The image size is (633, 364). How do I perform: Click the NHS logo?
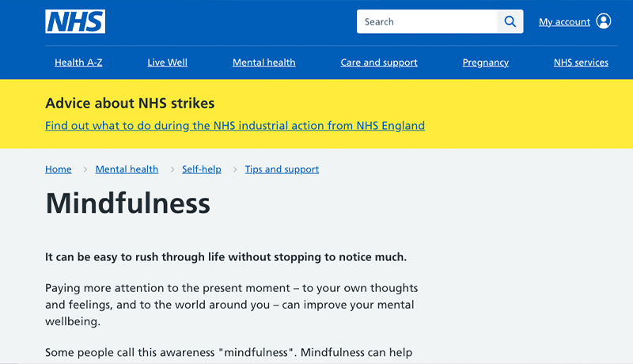point(75,21)
